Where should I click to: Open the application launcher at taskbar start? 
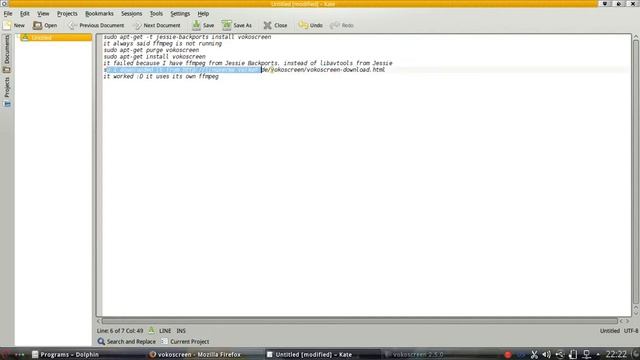[6, 355]
